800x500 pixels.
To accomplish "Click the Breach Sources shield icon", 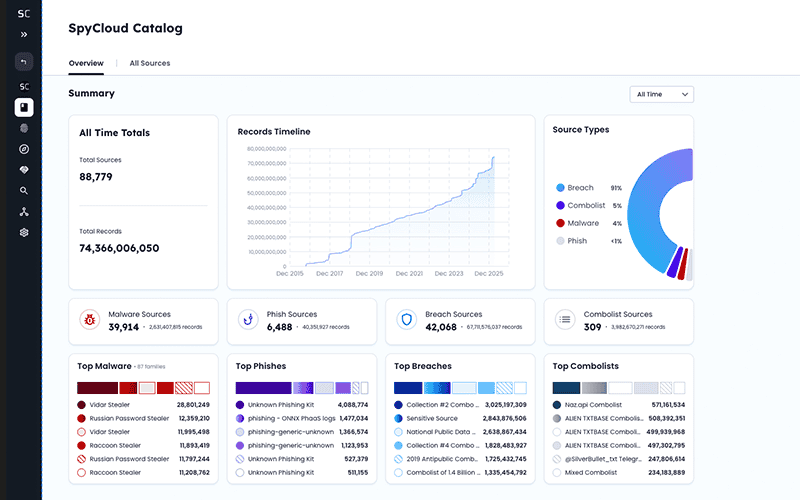I will pyautogui.click(x=407, y=320).
